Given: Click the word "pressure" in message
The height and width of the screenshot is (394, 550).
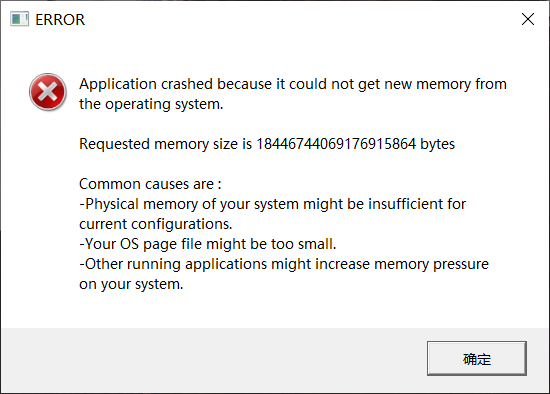Looking at the screenshot, I should tap(461, 265).
